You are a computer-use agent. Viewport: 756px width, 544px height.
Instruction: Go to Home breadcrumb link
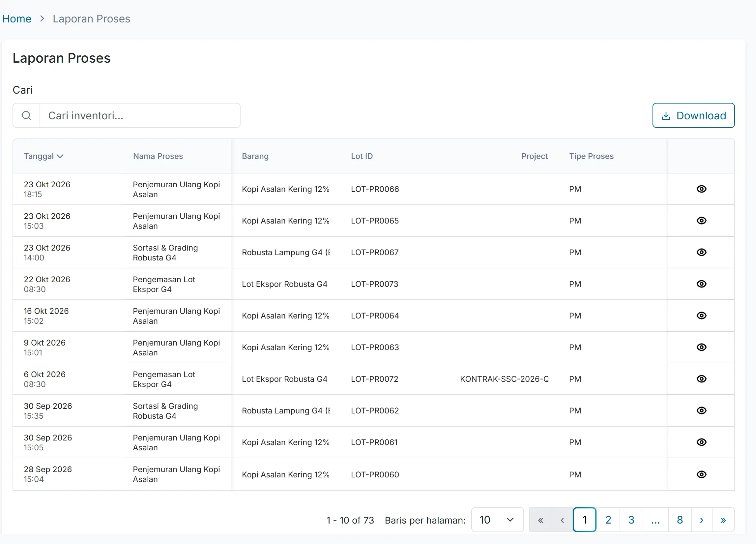click(x=17, y=19)
